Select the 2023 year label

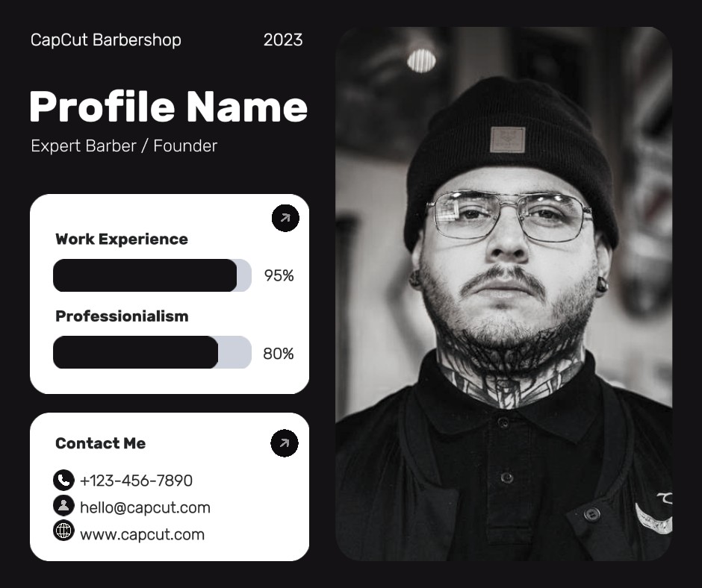pyautogui.click(x=283, y=40)
